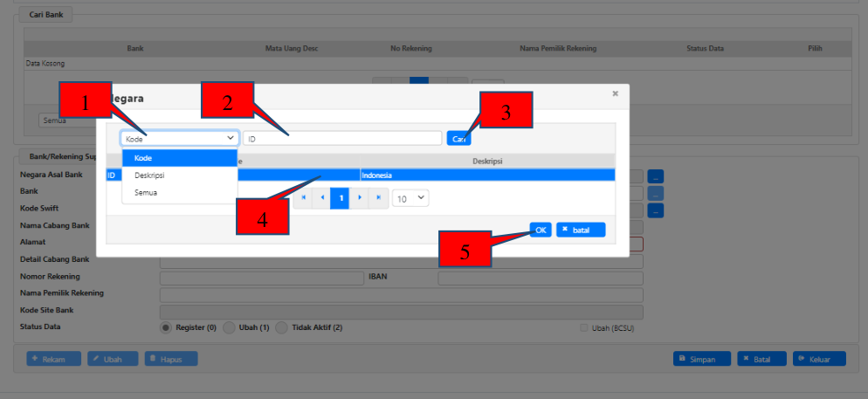Click the lookup button beside Kode Swift
The width and height of the screenshot is (868, 399).
(x=655, y=210)
